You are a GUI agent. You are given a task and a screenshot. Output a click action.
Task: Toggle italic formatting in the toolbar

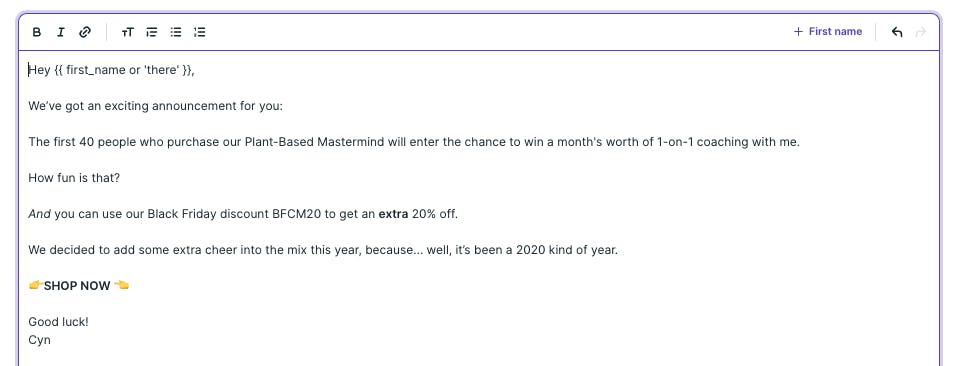coord(60,32)
